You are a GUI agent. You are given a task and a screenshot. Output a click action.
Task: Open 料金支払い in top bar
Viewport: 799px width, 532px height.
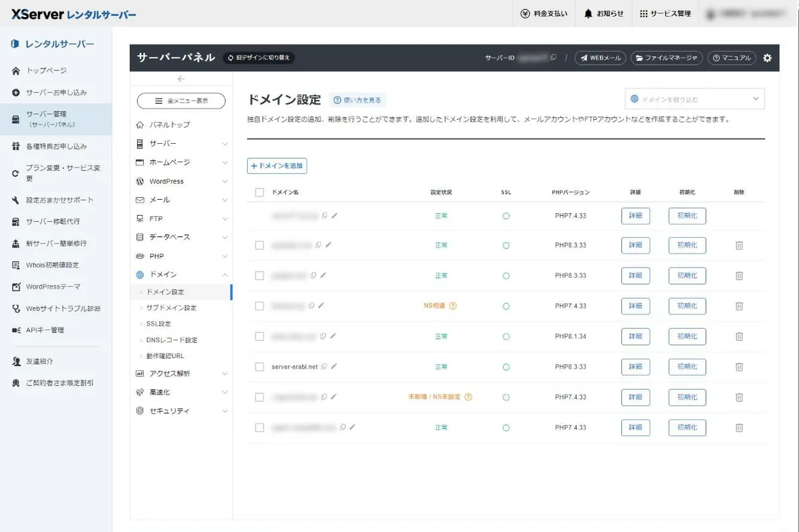pyautogui.click(x=544, y=13)
